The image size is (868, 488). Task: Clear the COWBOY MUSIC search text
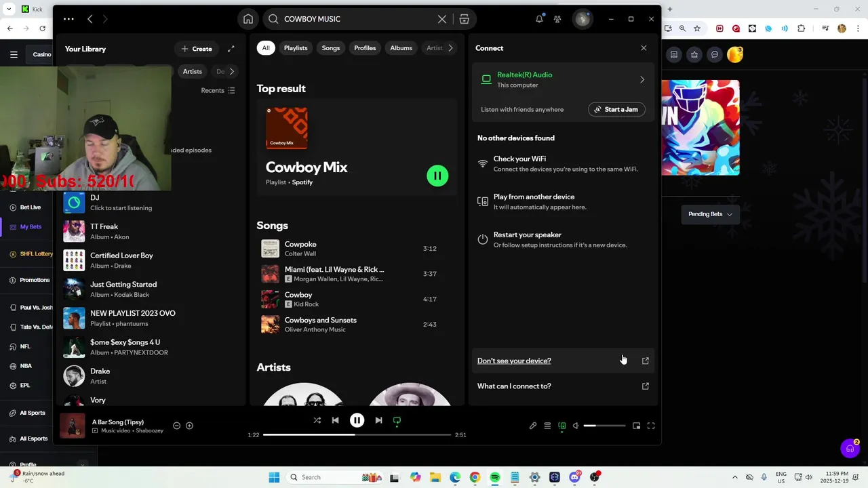click(442, 19)
